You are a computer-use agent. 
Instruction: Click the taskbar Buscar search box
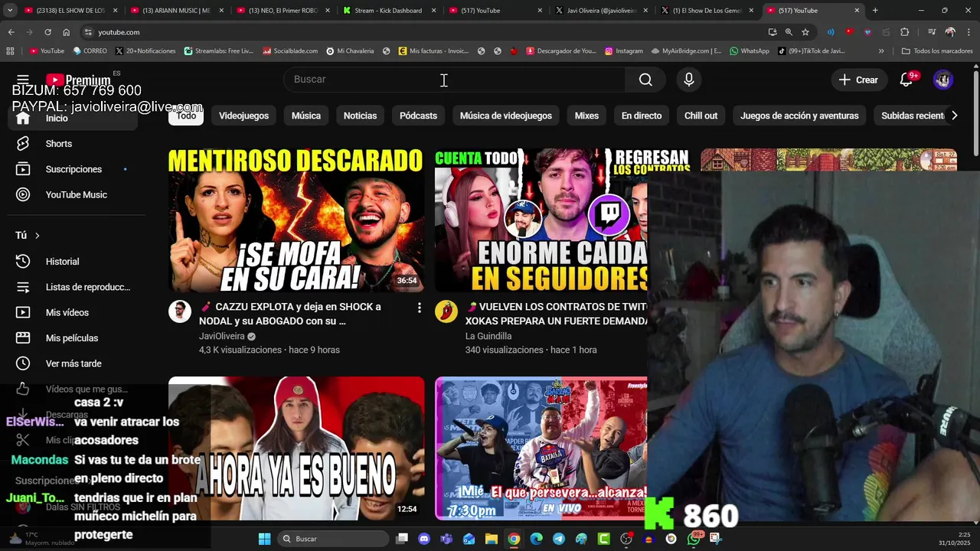click(332, 539)
